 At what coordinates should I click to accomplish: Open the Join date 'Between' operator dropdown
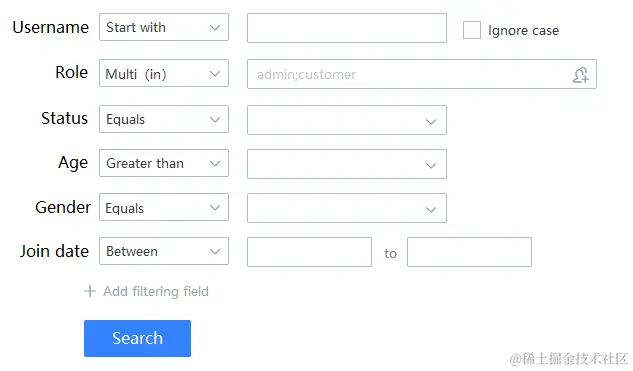point(164,251)
